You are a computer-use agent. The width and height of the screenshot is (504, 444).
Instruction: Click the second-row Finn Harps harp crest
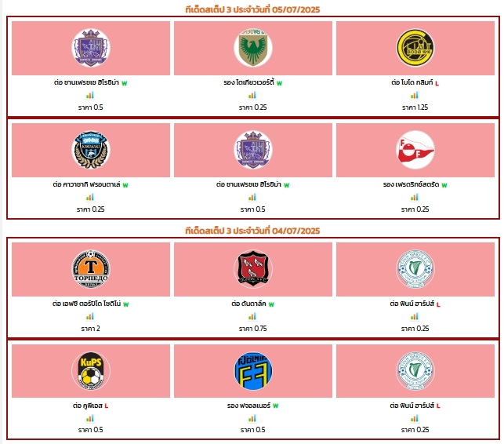[415, 370]
